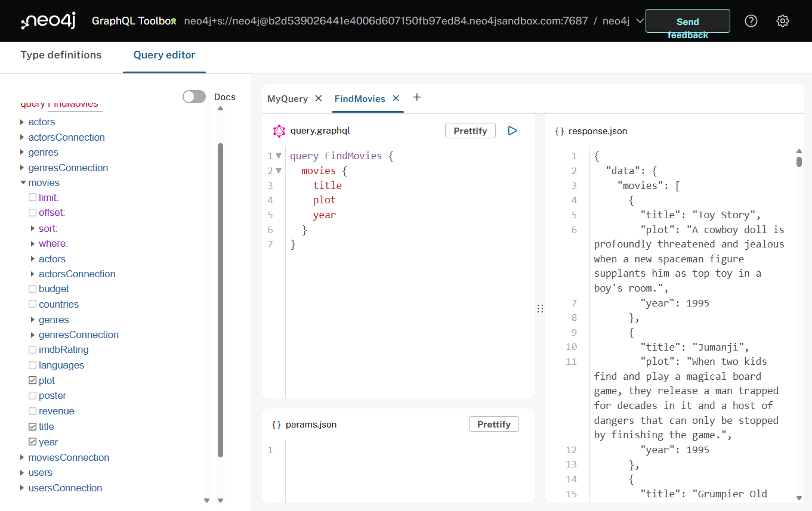This screenshot has height=511, width=812.
Task: Check the countries field checkbox
Action: point(33,304)
